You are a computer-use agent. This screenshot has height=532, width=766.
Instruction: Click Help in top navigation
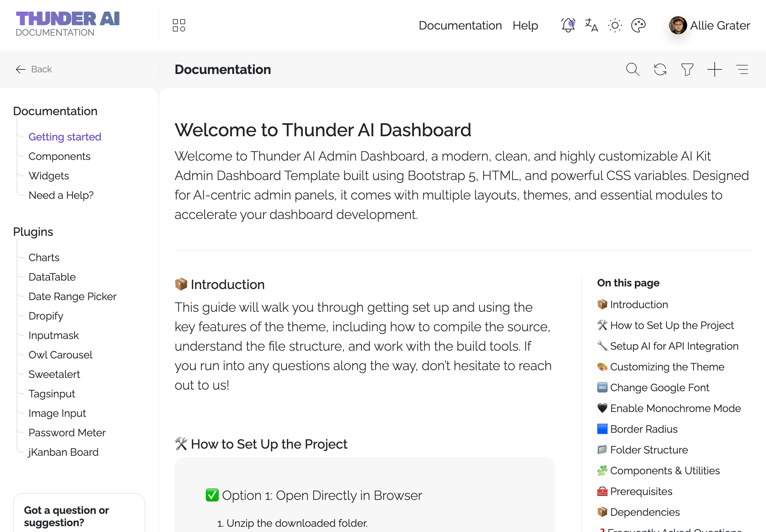coord(525,25)
